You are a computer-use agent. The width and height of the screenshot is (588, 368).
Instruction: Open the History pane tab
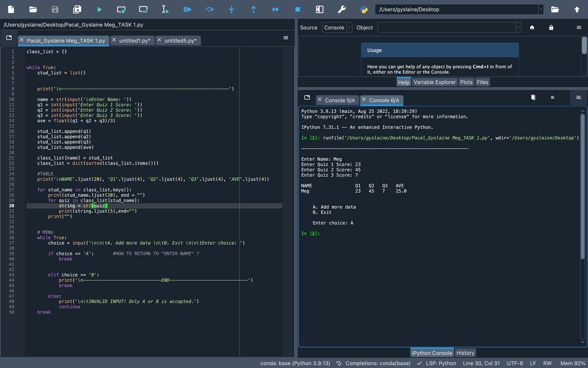(x=465, y=353)
